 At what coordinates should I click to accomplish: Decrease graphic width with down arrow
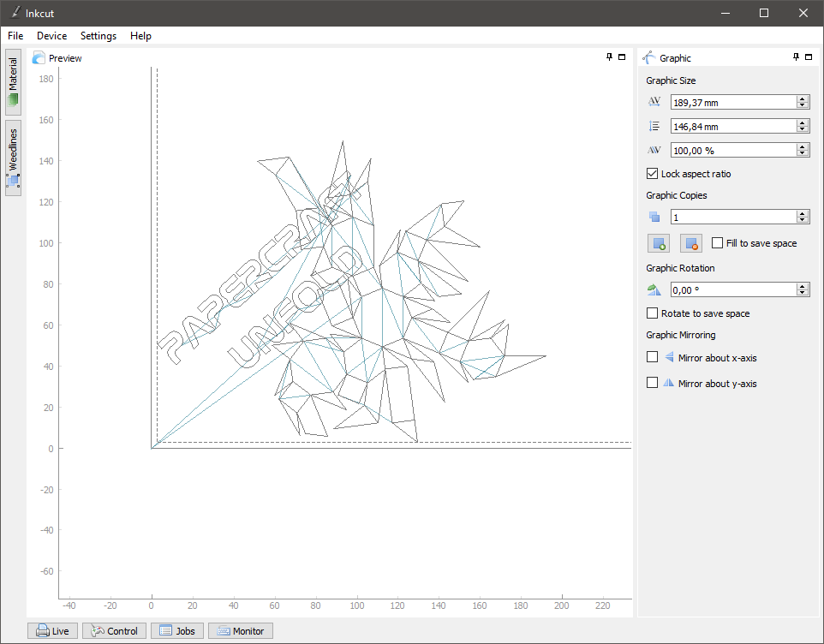pyautogui.click(x=803, y=105)
